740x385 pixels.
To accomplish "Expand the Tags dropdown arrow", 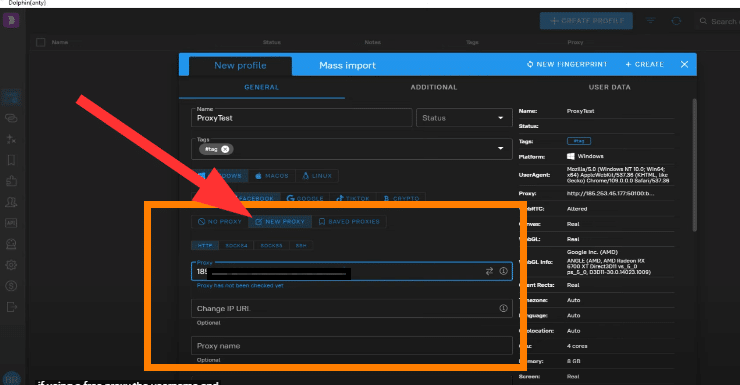I will (x=500, y=149).
